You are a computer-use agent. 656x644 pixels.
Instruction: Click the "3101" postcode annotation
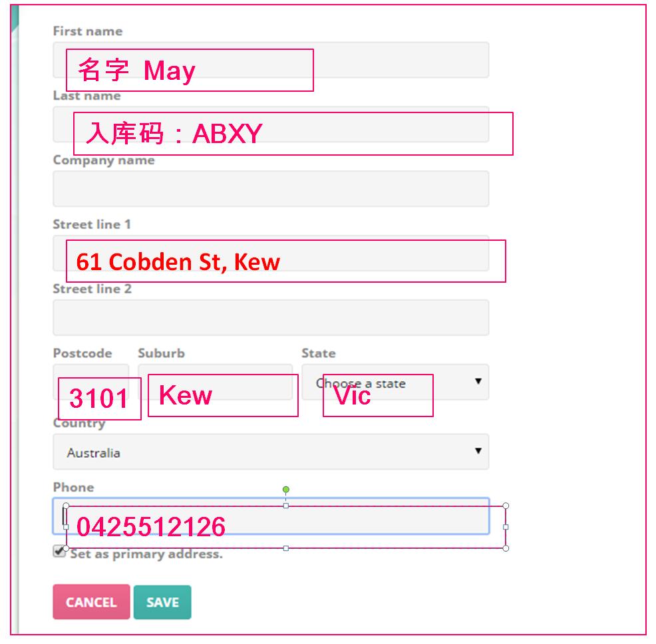[99, 399]
